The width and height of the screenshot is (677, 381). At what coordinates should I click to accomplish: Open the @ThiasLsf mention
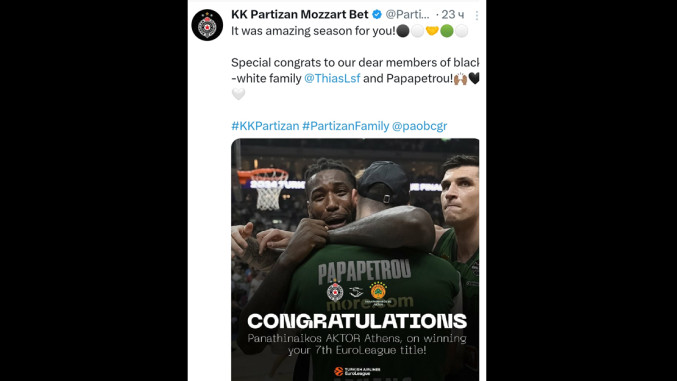(x=332, y=78)
